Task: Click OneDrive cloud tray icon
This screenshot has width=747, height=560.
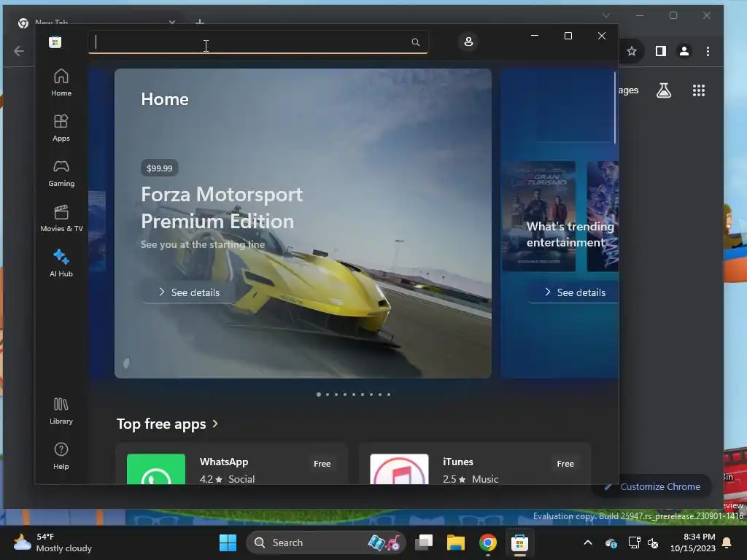Action: click(611, 542)
